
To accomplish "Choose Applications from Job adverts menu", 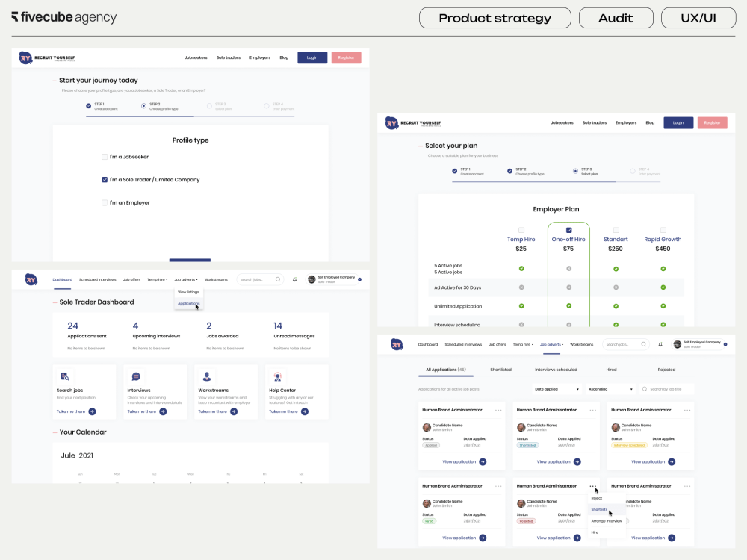I will 189,303.
